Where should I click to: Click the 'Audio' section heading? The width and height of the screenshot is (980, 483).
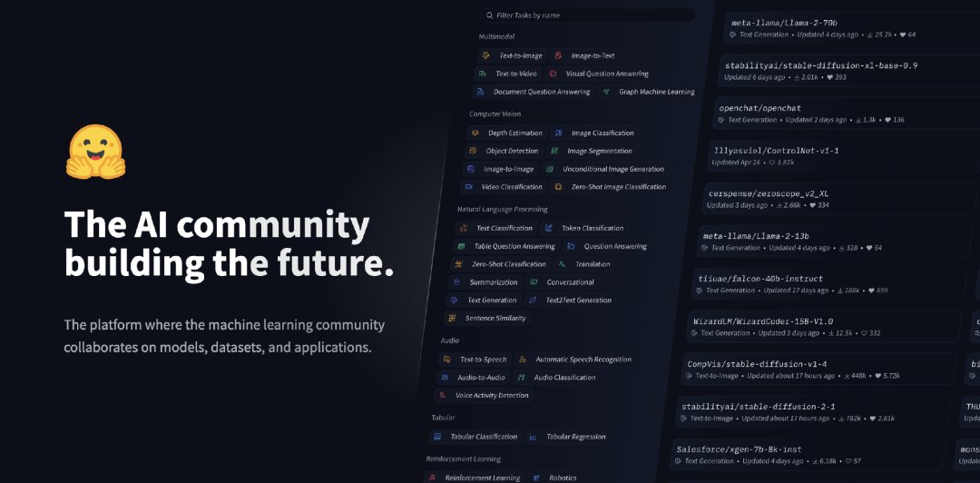(450, 341)
